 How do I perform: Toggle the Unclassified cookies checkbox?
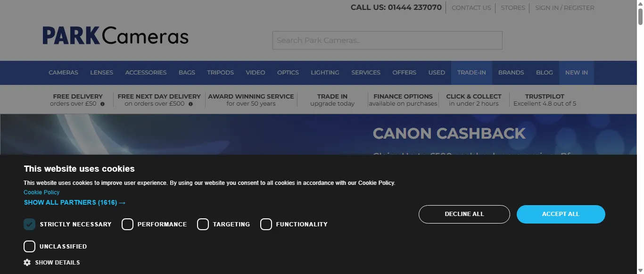(x=30, y=247)
